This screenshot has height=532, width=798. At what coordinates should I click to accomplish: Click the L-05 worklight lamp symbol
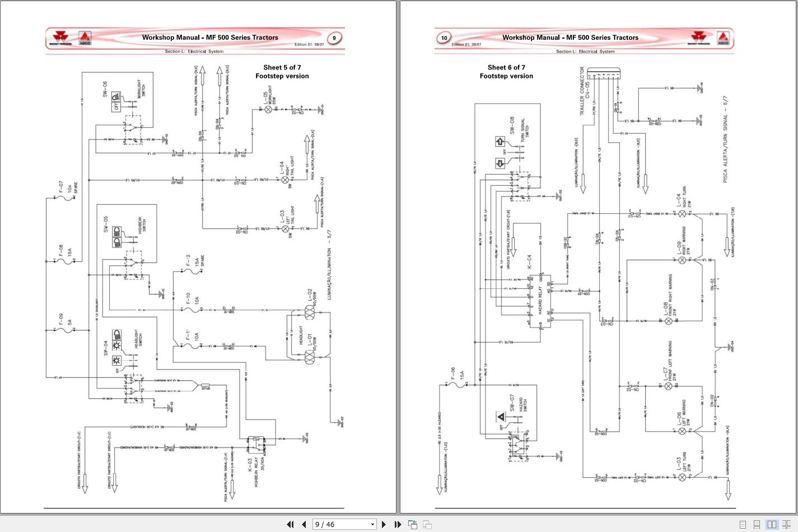point(268,109)
